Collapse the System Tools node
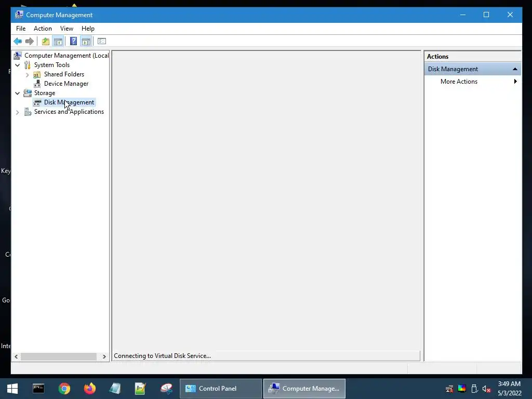The width and height of the screenshot is (532, 399). pyautogui.click(x=17, y=65)
